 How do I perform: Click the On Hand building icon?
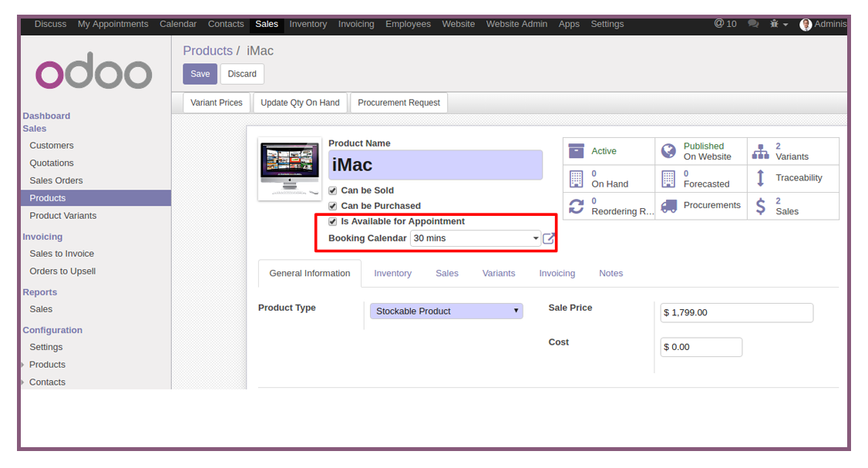point(577,179)
